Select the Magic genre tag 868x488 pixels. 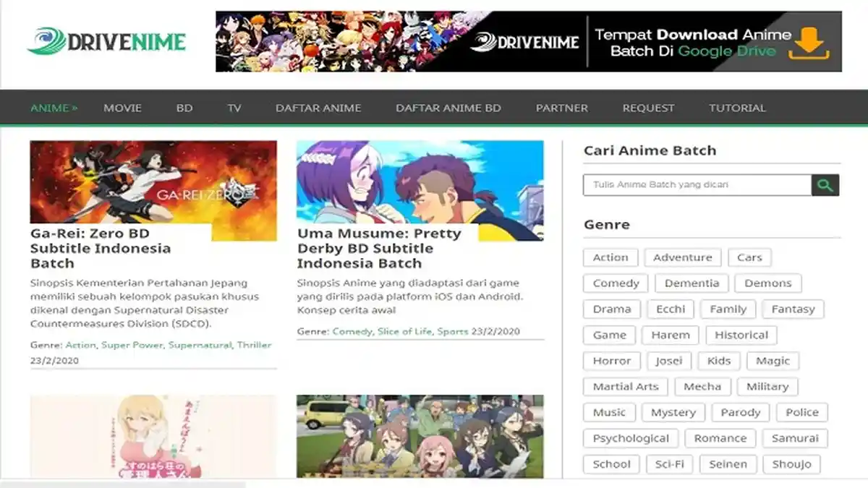pyautogui.click(x=773, y=361)
